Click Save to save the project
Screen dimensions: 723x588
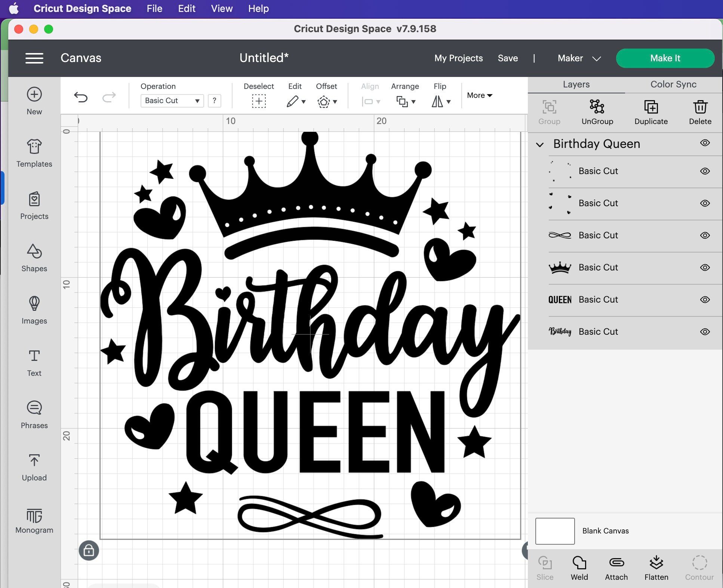(508, 58)
